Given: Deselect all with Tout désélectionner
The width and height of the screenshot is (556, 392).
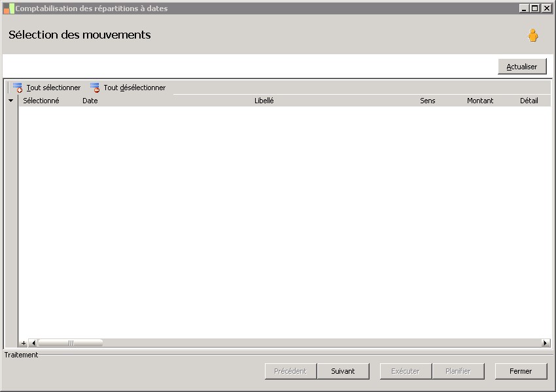Looking at the screenshot, I should point(128,88).
